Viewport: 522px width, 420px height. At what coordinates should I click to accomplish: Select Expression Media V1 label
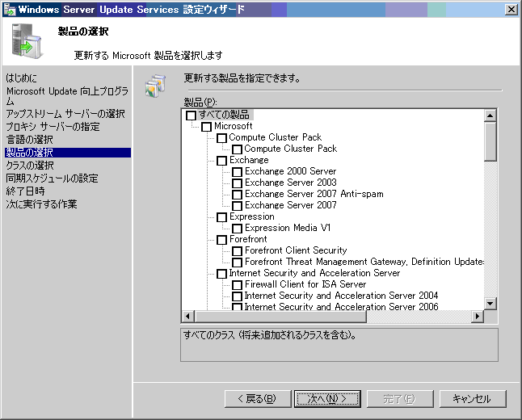click(288, 228)
